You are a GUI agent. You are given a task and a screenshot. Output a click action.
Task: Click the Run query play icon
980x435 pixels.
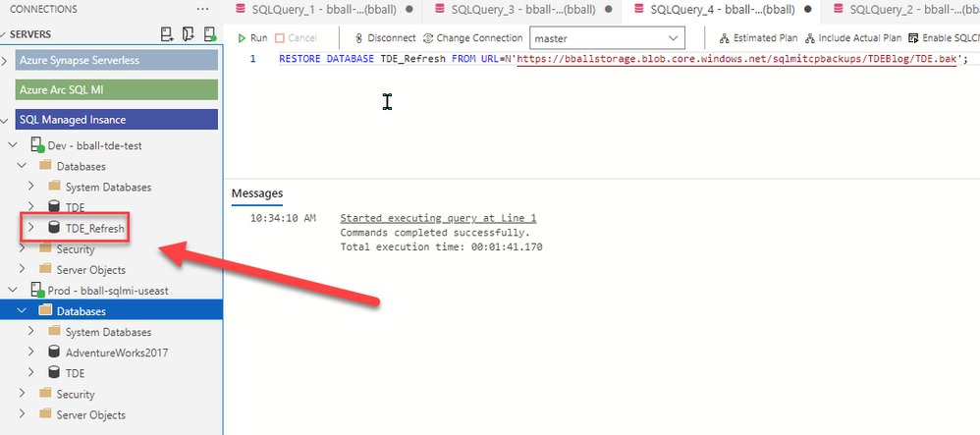242,38
